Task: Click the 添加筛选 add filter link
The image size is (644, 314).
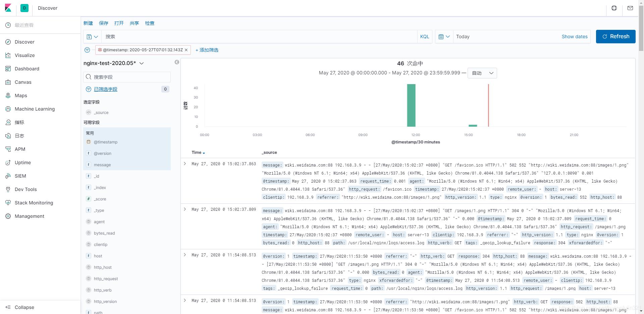Action: pyautogui.click(x=207, y=50)
